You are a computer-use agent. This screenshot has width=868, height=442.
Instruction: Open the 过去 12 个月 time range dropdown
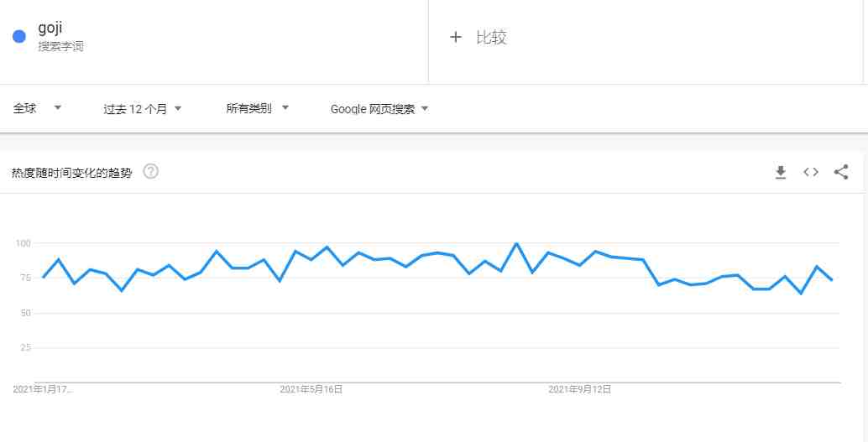click(142, 109)
